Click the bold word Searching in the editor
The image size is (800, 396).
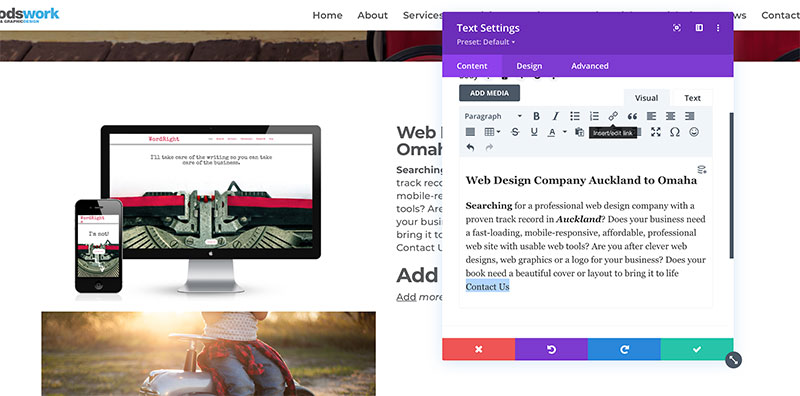(x=489, y=206)
